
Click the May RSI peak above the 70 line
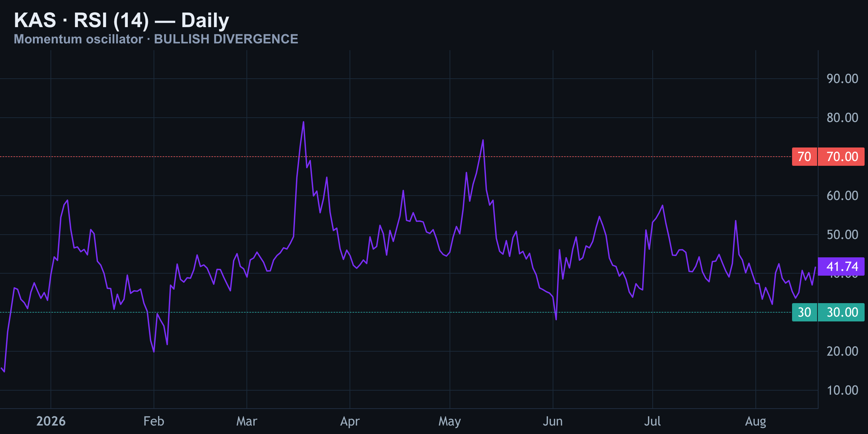[x=483, y=140]
